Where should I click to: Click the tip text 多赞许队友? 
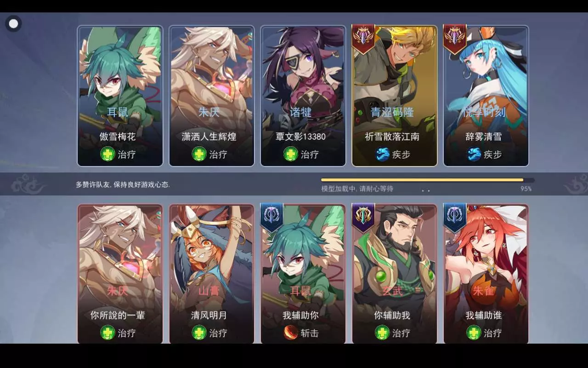click(x=94, y=184)
